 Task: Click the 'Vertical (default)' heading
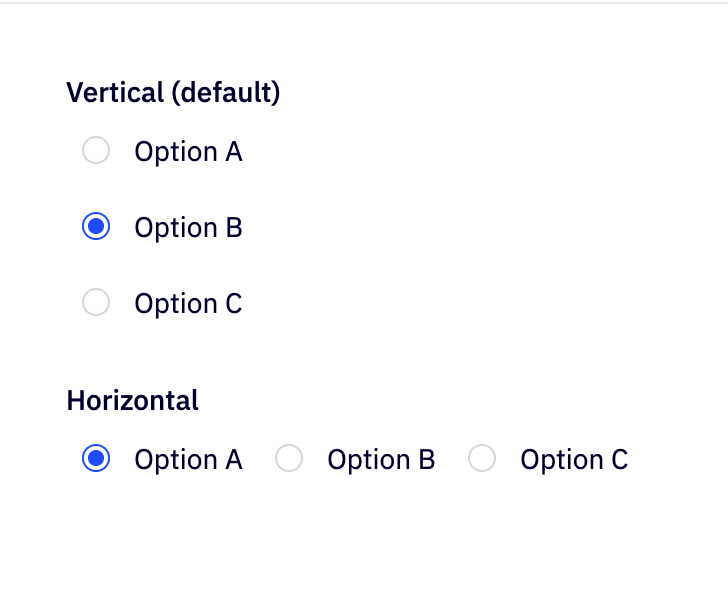pyautogui.click(x=173, y=93)
